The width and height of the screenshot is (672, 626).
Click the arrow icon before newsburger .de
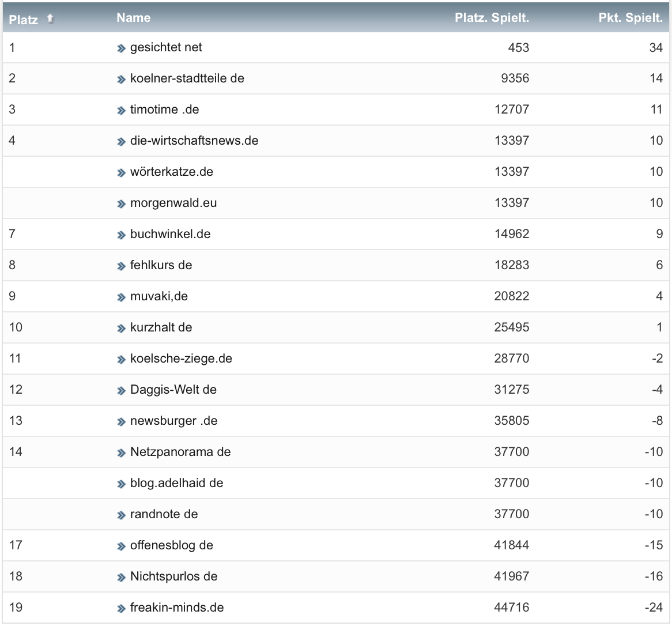tap(121, 422)
